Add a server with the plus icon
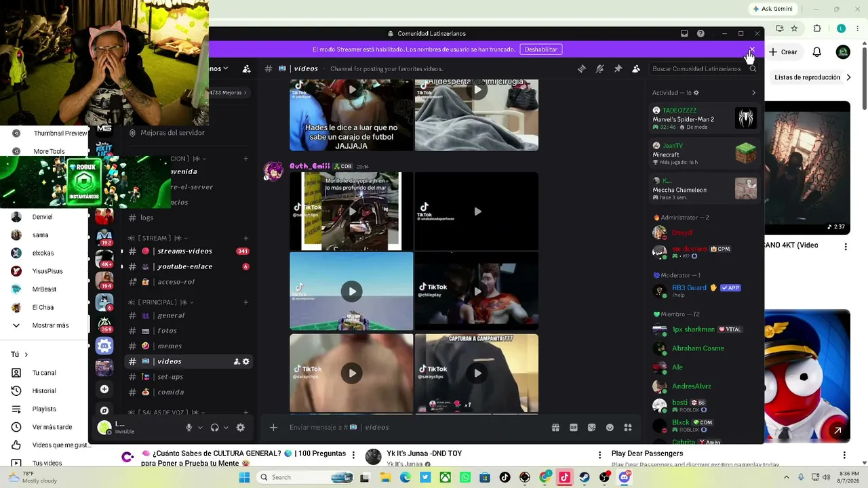Image resolution: width=868 pixels, height=488 pixels. (x=104, y=389)
